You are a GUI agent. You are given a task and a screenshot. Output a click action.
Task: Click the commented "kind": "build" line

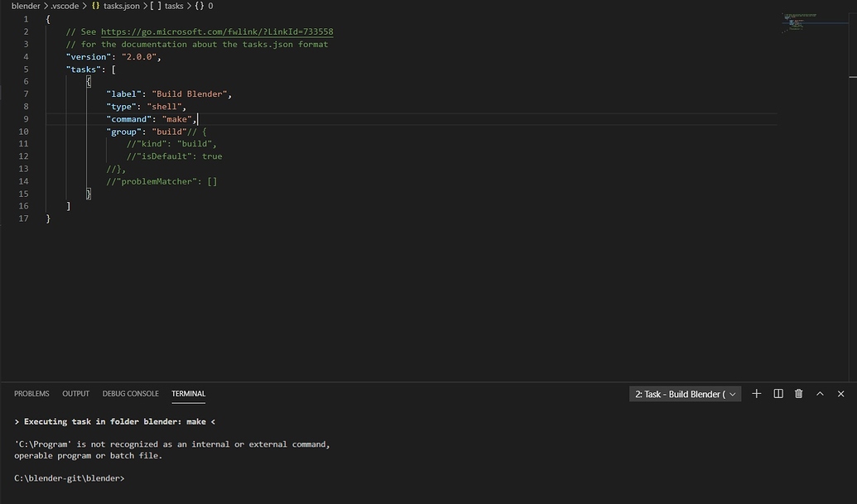tap(171, 144)
